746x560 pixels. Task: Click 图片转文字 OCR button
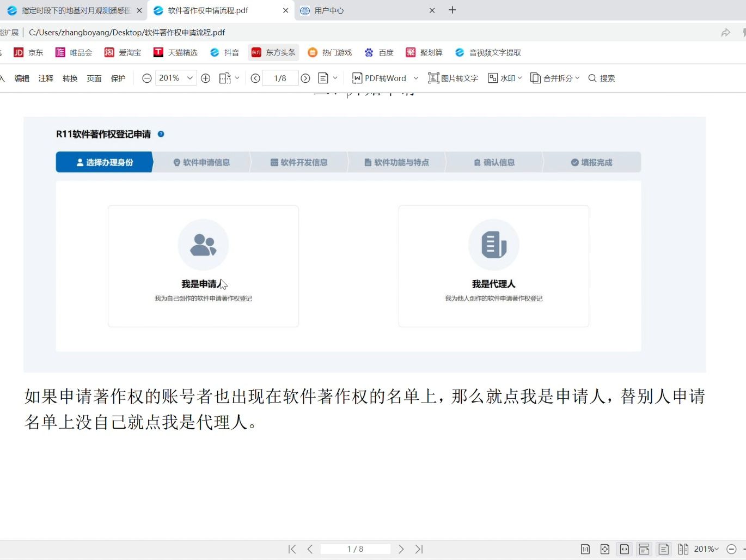[453, 78]
